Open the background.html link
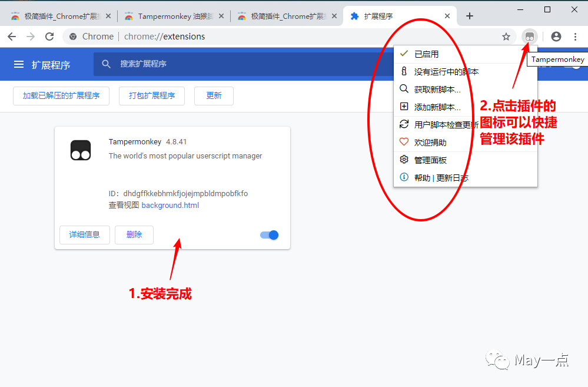Viewport: 588px width, 387px height. [x=170, y=206]
